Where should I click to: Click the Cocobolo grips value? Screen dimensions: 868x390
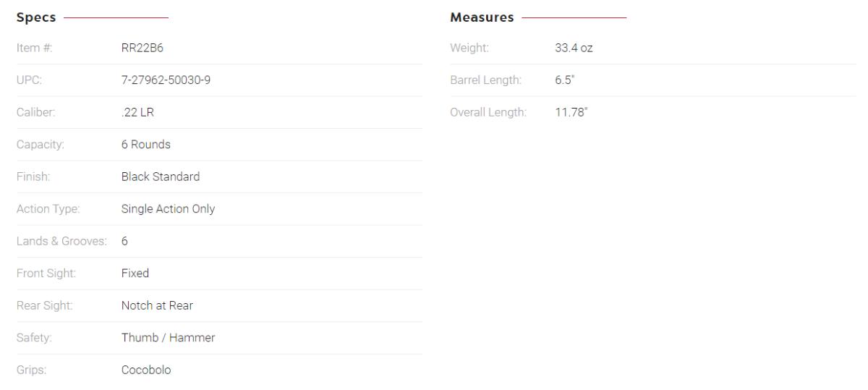pyautogui.click(x=146, y=370)
